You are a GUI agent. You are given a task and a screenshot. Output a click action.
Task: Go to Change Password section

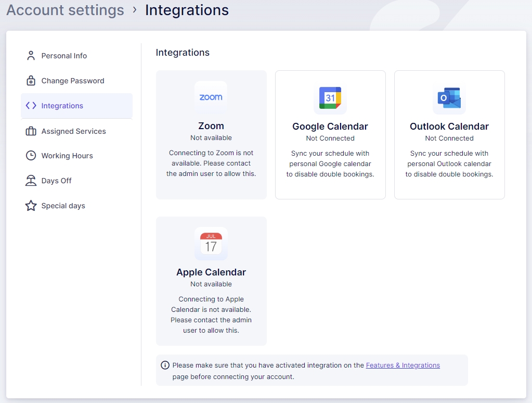pos(73,81)
